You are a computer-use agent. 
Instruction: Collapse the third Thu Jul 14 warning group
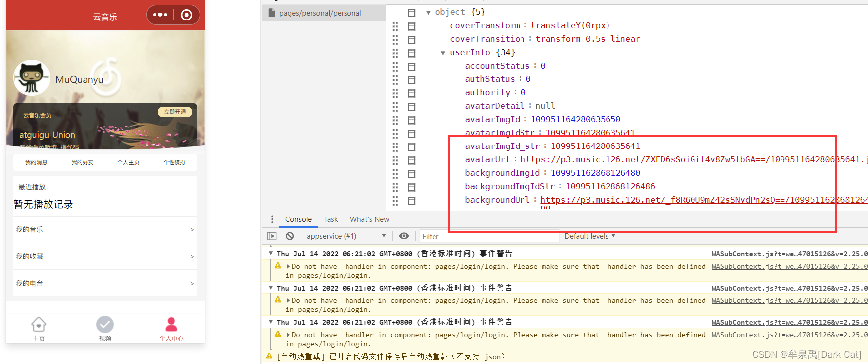click(x=271, y=322)
